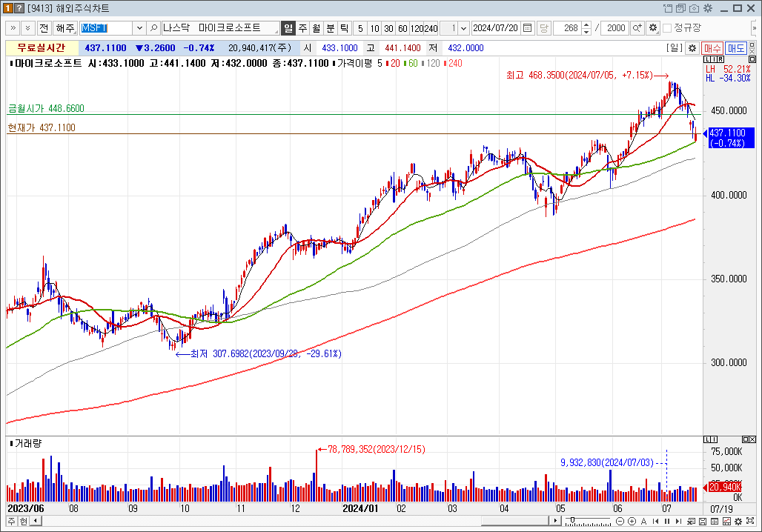Open the toolbar settings gear beside 정규장
Viewport: 762px width, 532px height.
(x=652, y=28)
